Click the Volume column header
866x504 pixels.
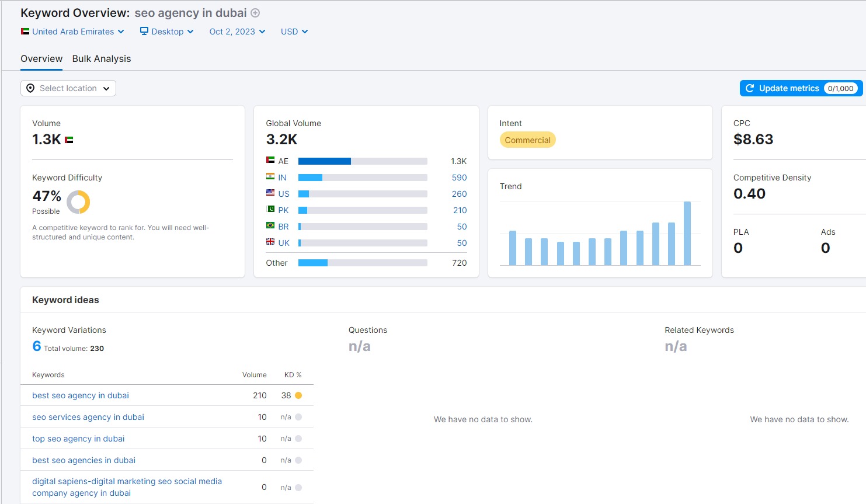(x=255, y=375)
